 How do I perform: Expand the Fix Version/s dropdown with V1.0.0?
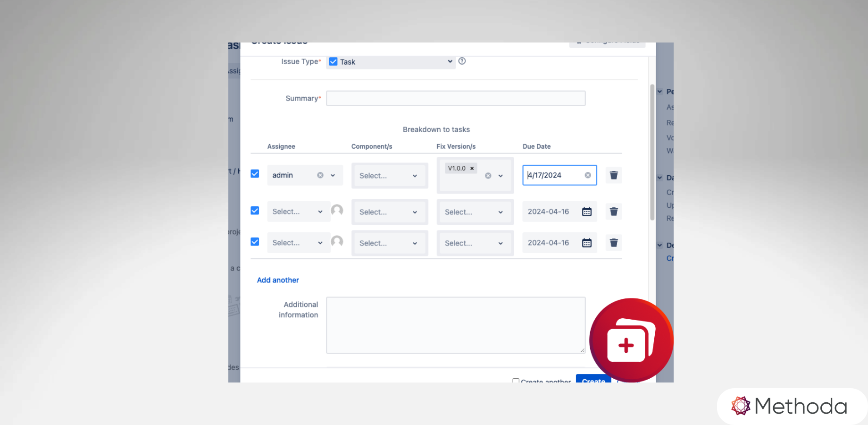pos(501,176)
